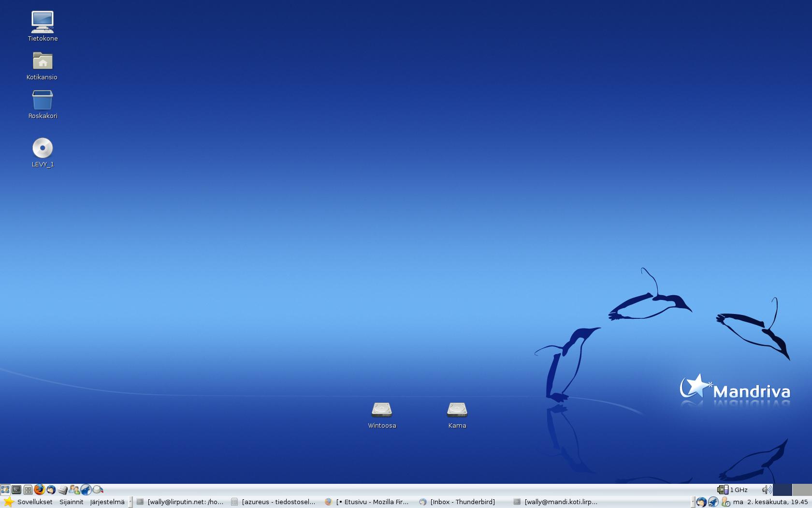812x508 pixels.
Task: Click the drive launcher icon in panel
Action: [63, 490]
